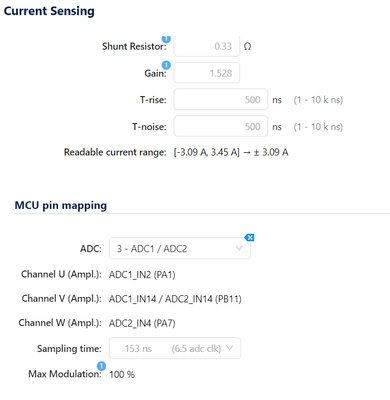Click the info icon above Shunt Resistor

click(166, 39)
